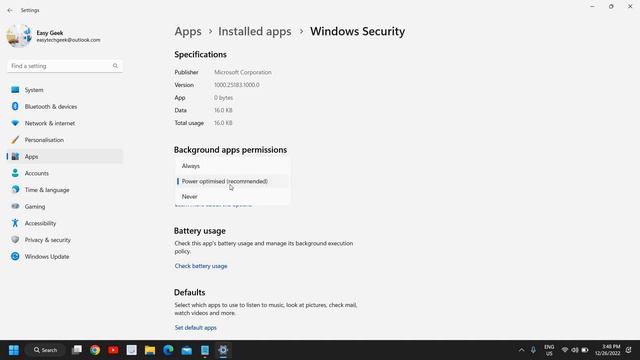This screenshot has height=360, width=640.
Task: Click the battery tray icon
Action: pyautogui.click(x=585, y=350)
